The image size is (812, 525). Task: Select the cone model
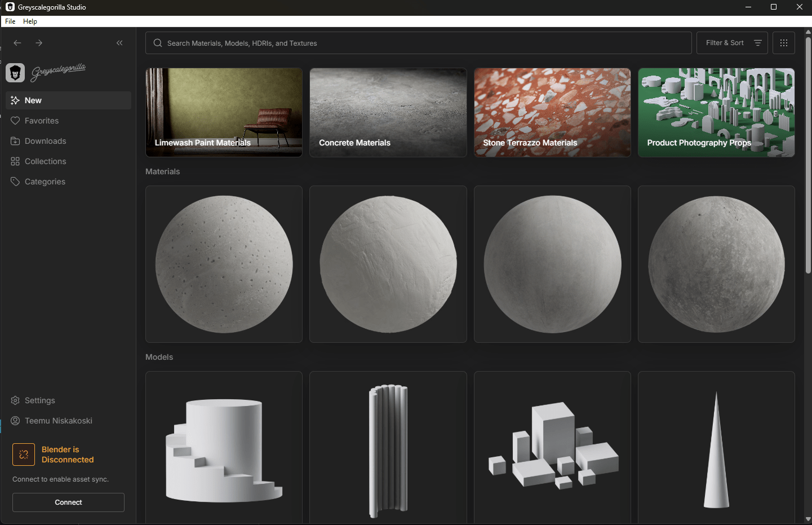coord(716,448)
